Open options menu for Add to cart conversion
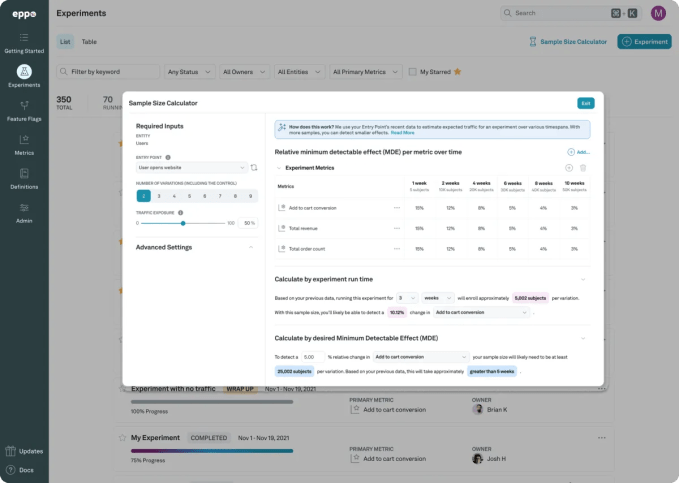This screenshot has height=483, width=679. [397, 207]
